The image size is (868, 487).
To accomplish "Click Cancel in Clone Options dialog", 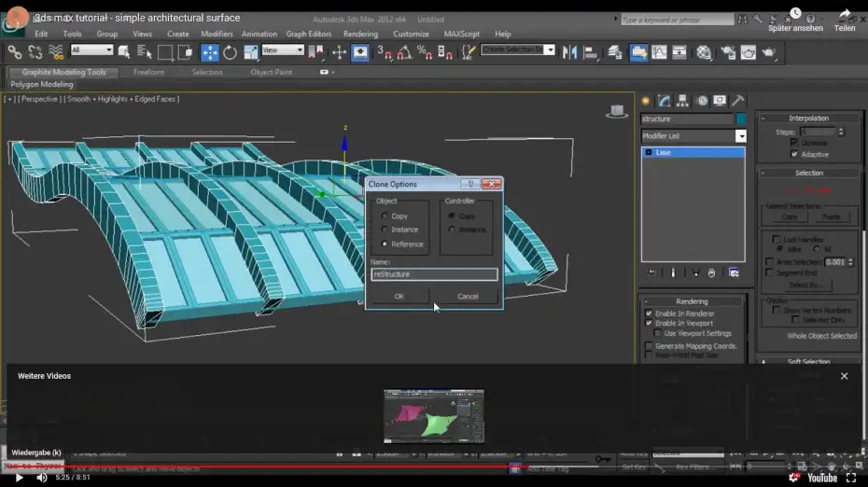I will [x=468, y=296].
